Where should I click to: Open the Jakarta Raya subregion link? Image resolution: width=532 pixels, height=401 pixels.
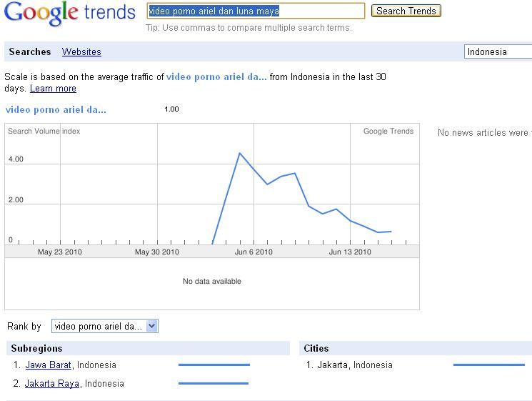(52, 384)
